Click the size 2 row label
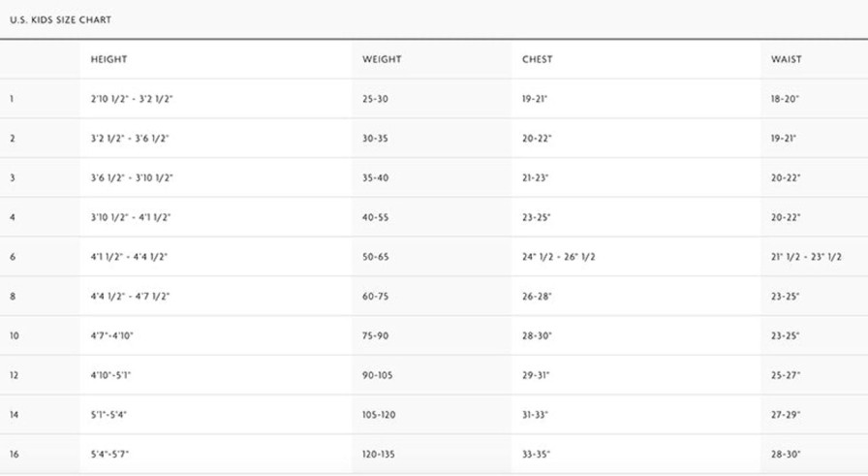This screenshot has height=476, width=868. pyautogui.click(x=12, y=139)
